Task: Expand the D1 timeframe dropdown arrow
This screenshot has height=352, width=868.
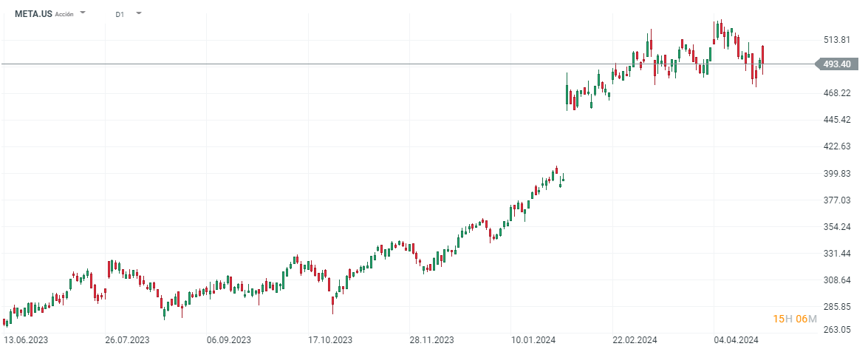Action: (x=139, y=13)
